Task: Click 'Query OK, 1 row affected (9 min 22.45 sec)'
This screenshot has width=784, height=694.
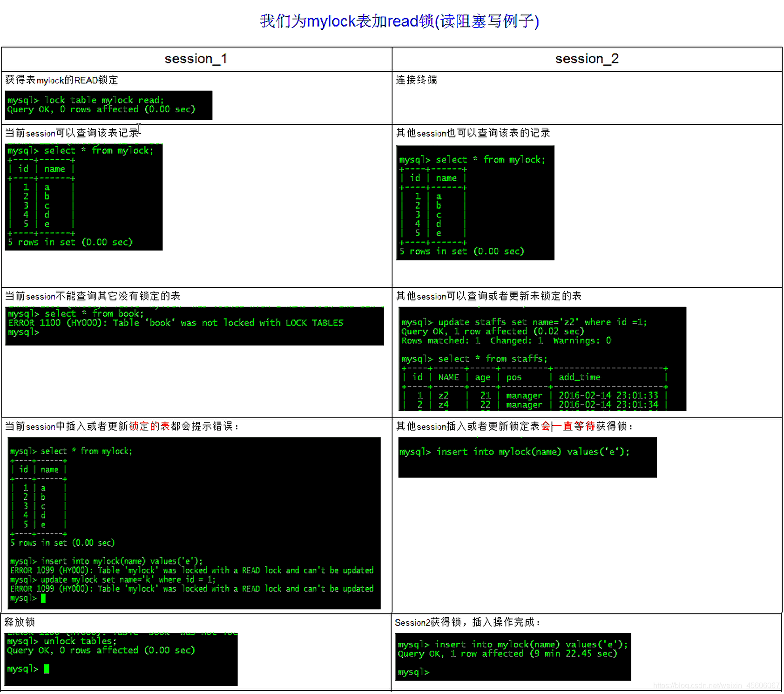Action: pyautogui.click(x=507, y=654)
